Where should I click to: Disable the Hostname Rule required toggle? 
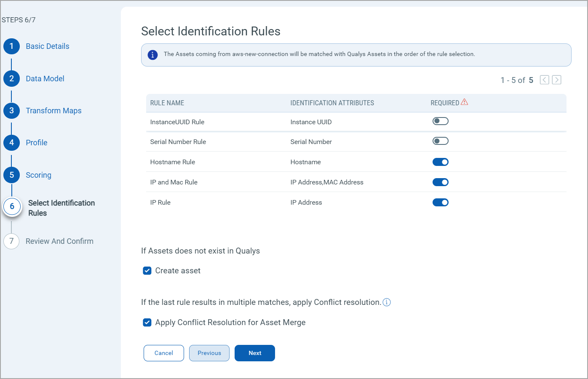440,162
